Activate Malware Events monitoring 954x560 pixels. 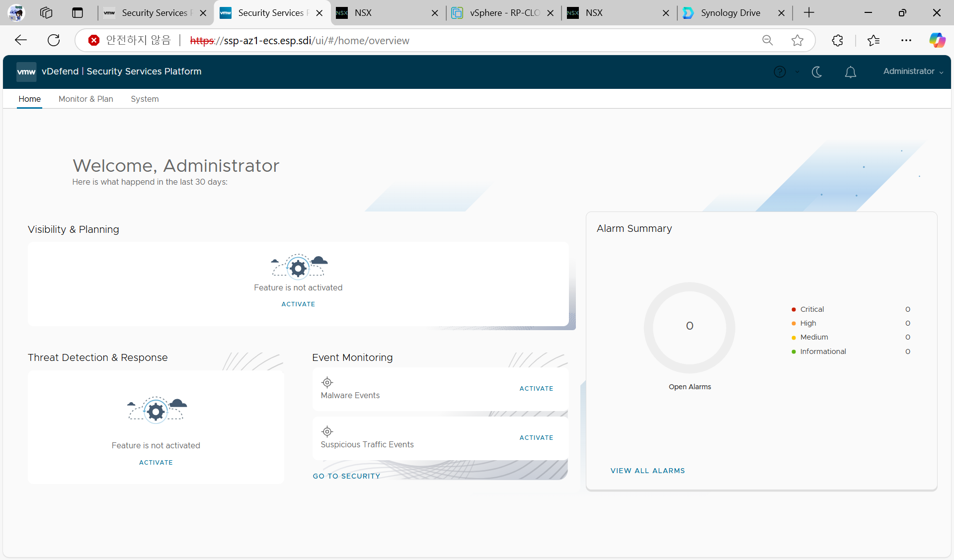point(536,388)
